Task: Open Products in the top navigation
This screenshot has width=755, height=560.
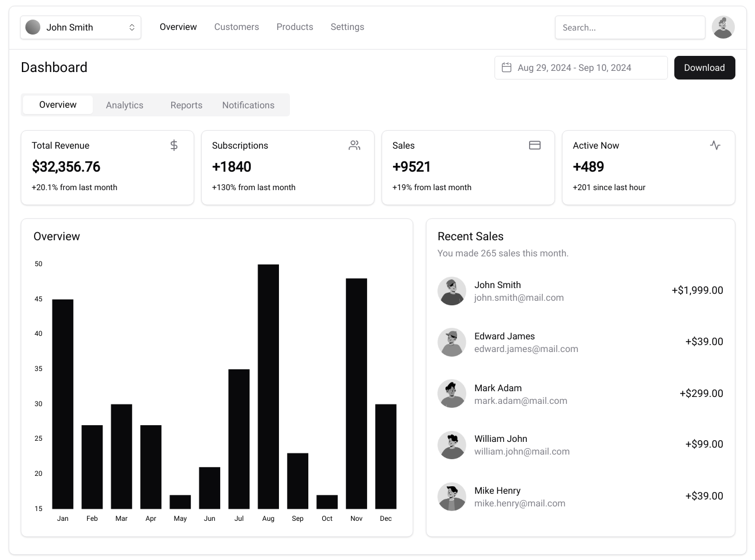Action: click(x=295, y=27)
